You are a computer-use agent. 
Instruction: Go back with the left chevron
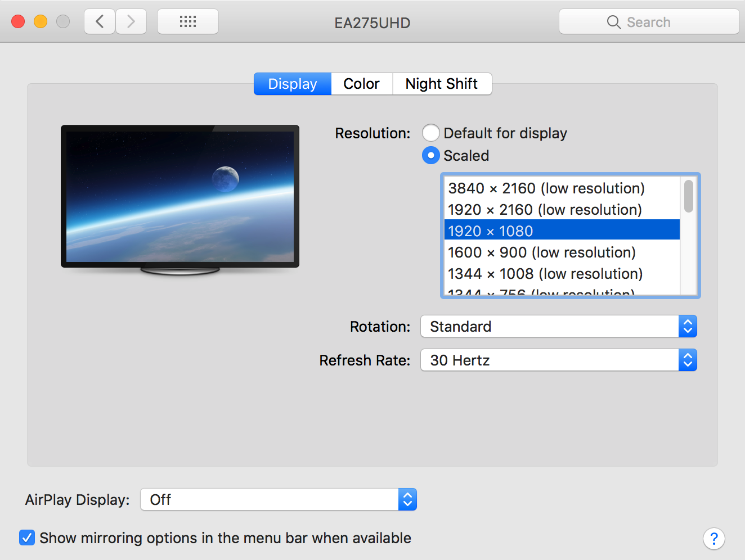tap(100, 22)
